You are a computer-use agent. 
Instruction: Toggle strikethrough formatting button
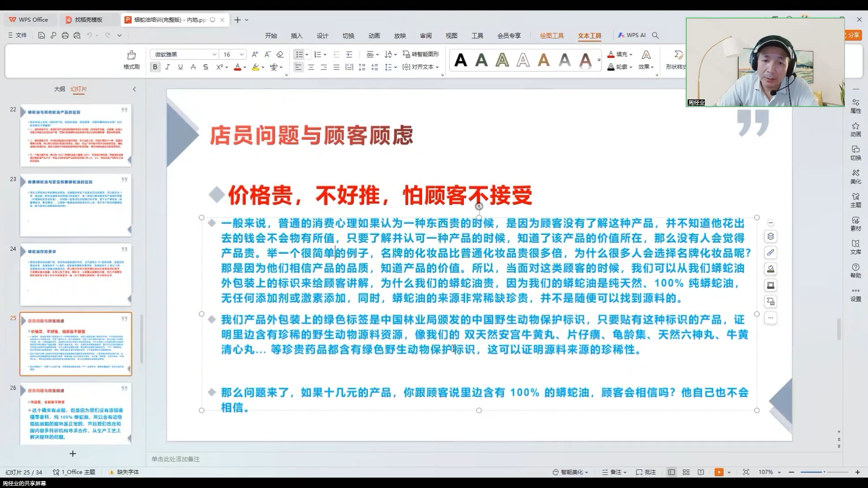(x=193, y=67)
